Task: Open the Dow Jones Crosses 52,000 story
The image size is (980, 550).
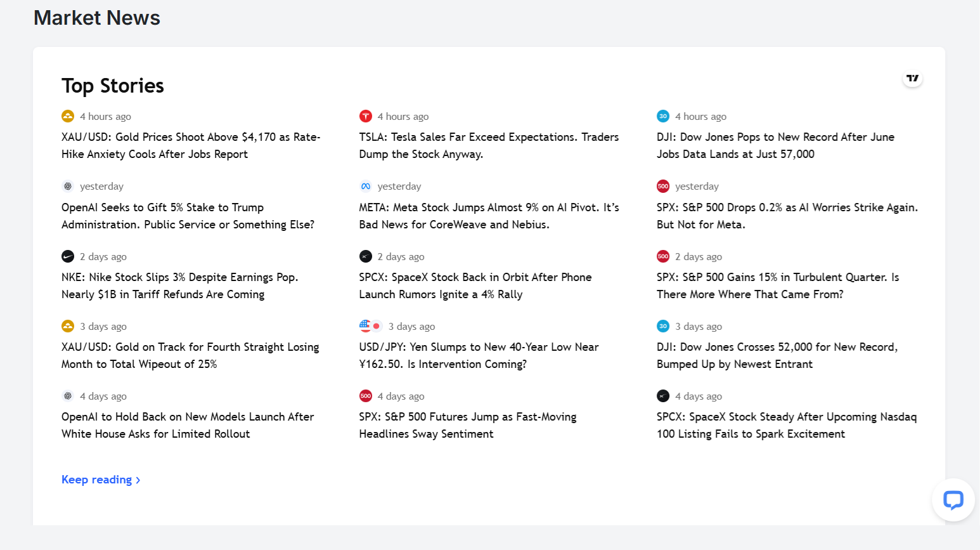Action: tap(777, 355)
